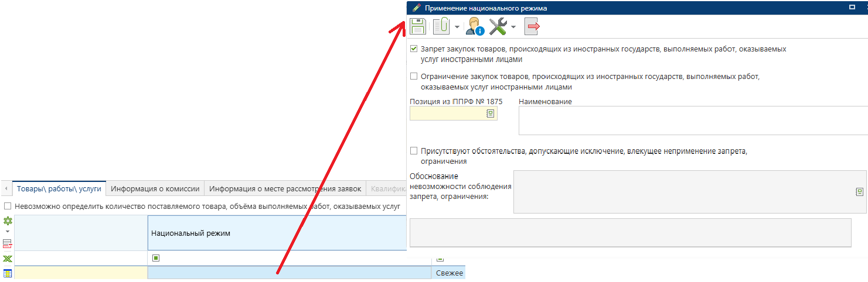The height and width of the screenshot is (282, 868).
Task: Open the paperclip attachments button
Action: pos(441,26)
